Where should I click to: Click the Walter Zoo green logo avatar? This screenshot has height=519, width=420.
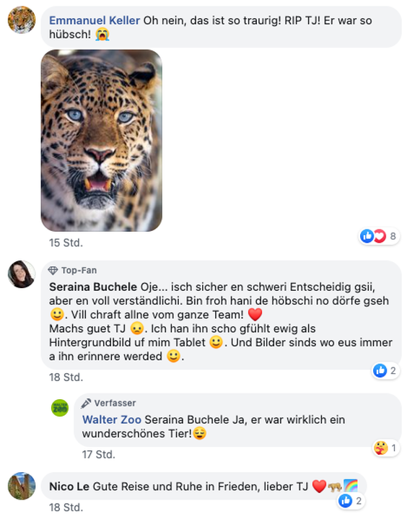60,408
